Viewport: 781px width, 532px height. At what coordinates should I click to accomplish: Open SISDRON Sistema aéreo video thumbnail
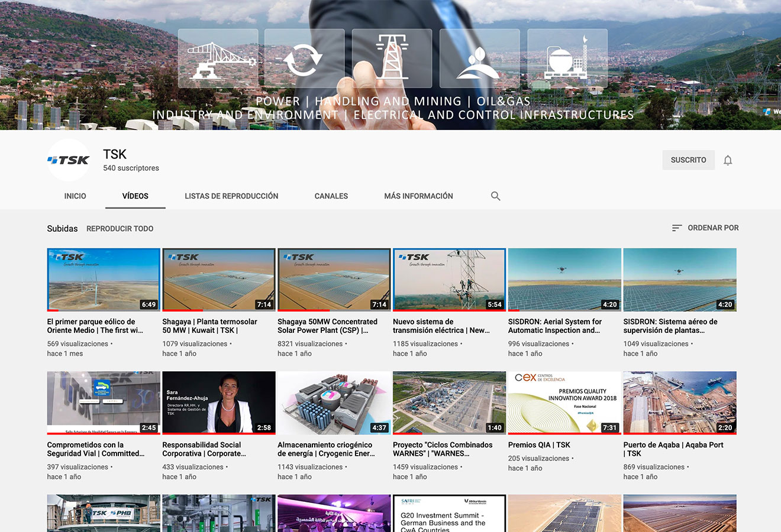tap(680, 280)
